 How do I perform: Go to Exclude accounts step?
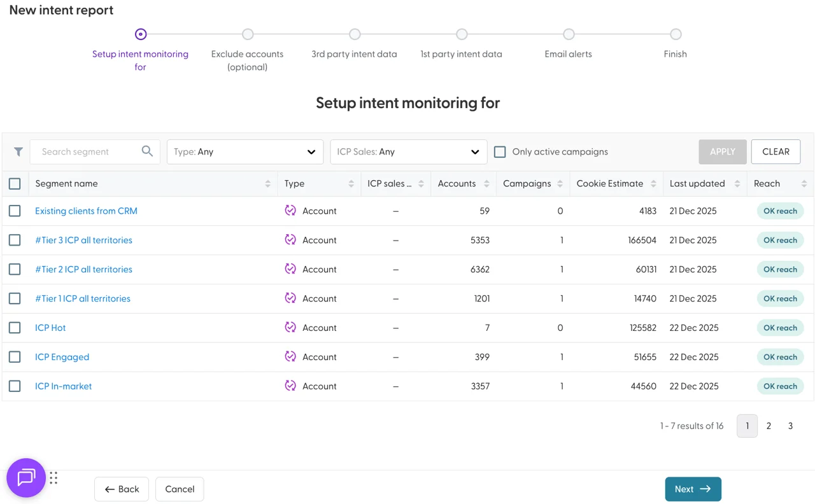(248, 34)
